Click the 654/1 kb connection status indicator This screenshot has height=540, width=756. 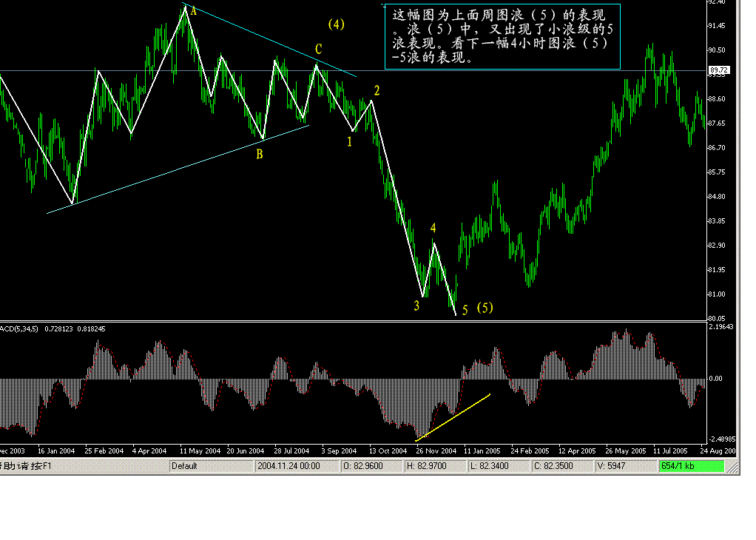pos(691,466)
